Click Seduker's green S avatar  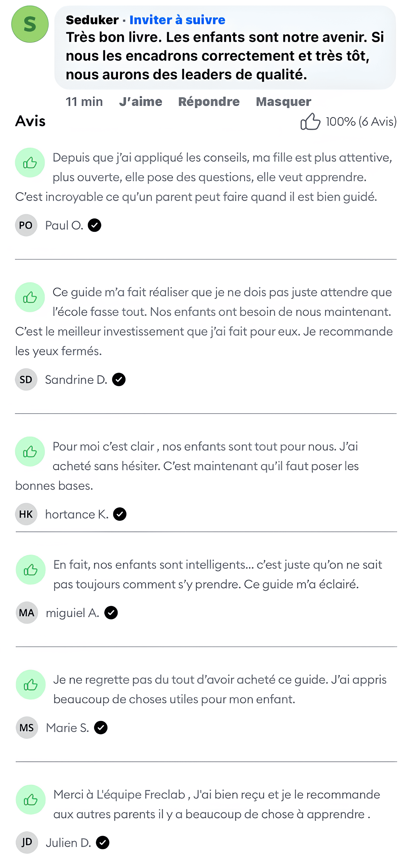(30, 24)
